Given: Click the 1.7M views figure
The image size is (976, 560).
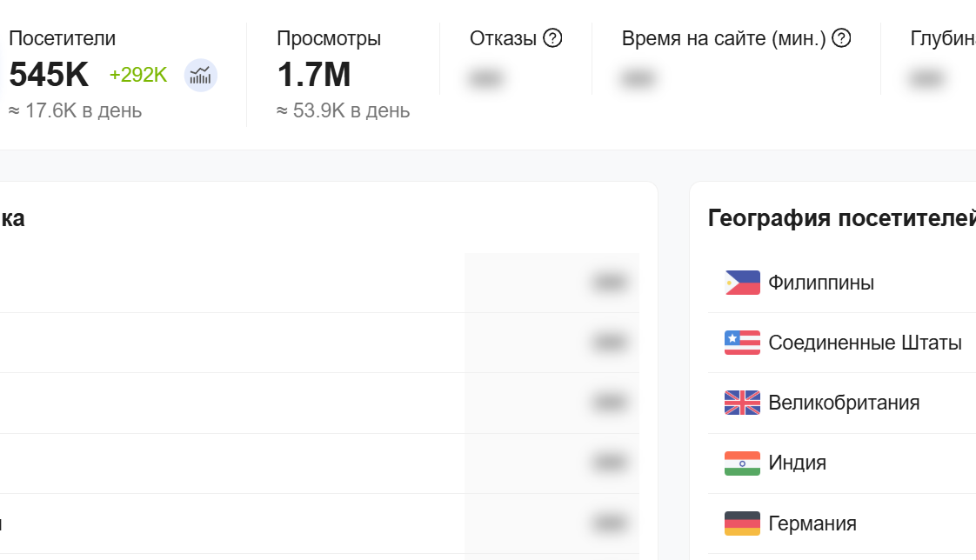Looking at the screenshot, I should pyautogui.click(x=314, y=76).
